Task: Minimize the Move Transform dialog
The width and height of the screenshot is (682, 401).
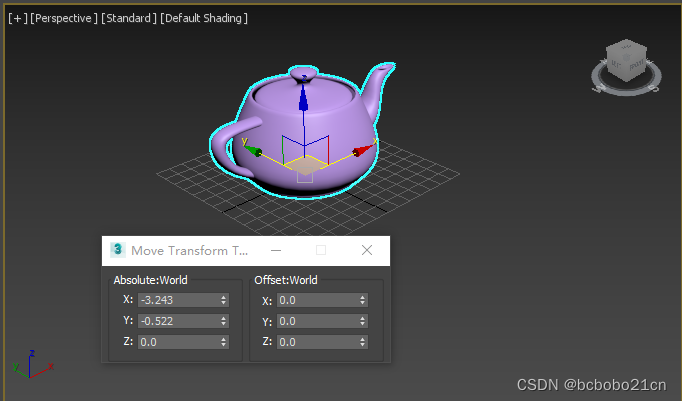Action: coord(276,251)
